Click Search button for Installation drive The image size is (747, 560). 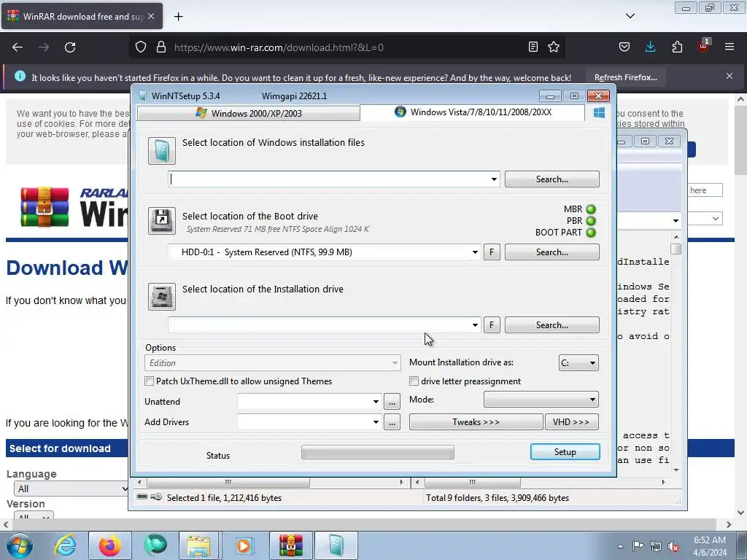coord(552,325)
